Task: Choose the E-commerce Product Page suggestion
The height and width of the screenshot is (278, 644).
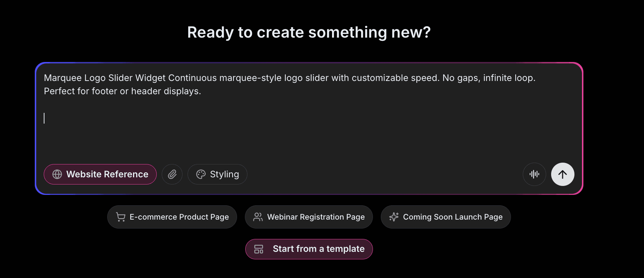Action: tap(172, 217)
